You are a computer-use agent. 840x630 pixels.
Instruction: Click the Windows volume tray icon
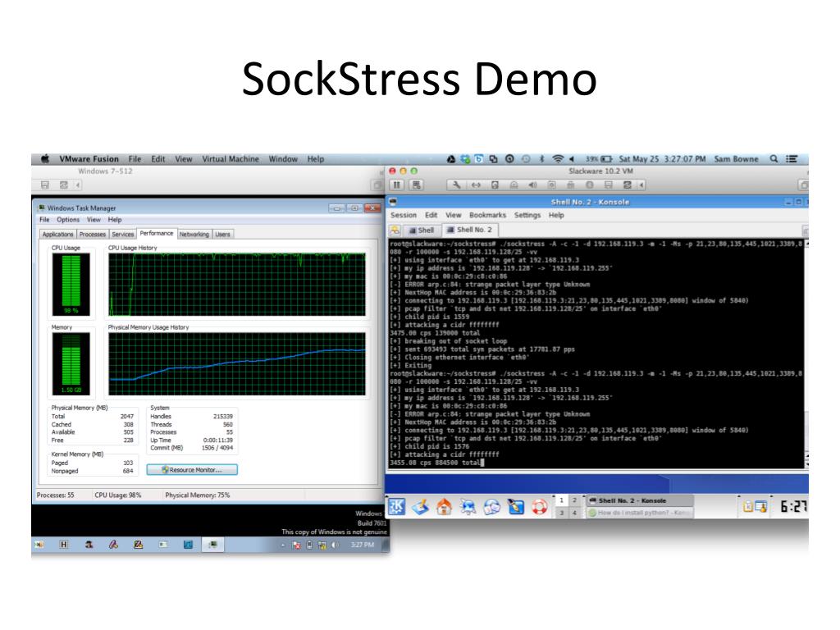[335, 546]
